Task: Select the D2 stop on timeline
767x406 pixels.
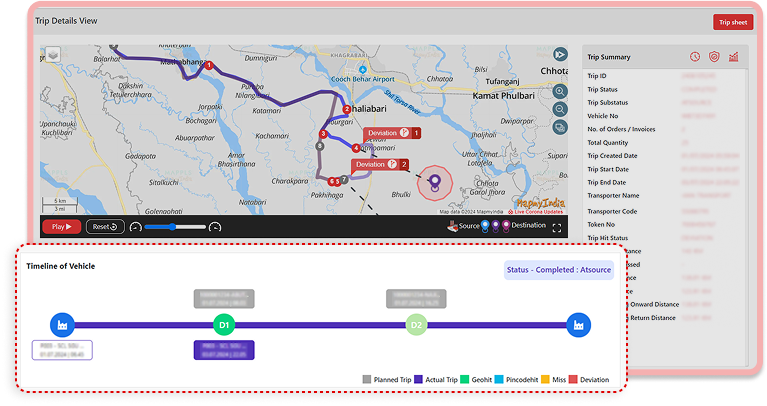Action: click(418, 324)
